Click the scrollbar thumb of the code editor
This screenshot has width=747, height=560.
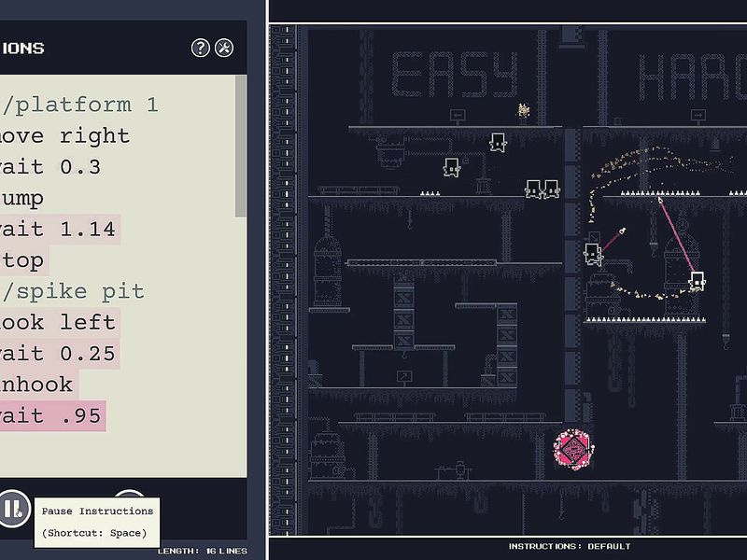tap(241, 146)
